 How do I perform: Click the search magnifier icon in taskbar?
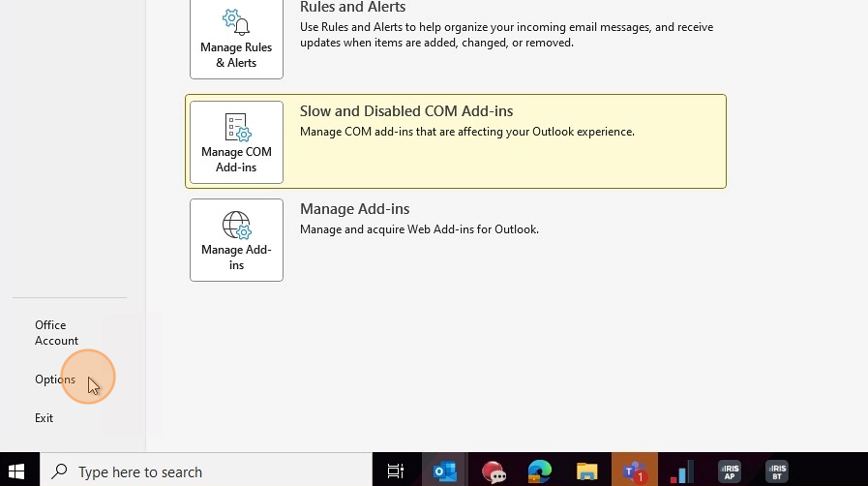pos(59,471)
